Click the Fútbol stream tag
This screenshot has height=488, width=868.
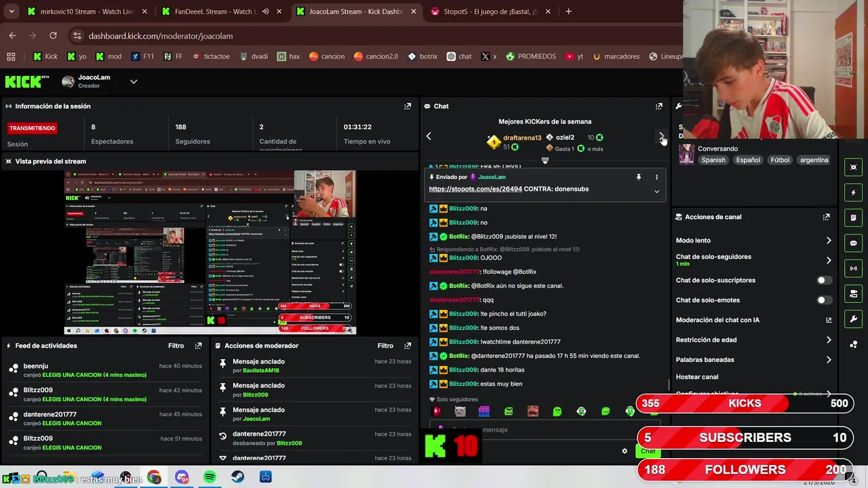pos(780,160)
